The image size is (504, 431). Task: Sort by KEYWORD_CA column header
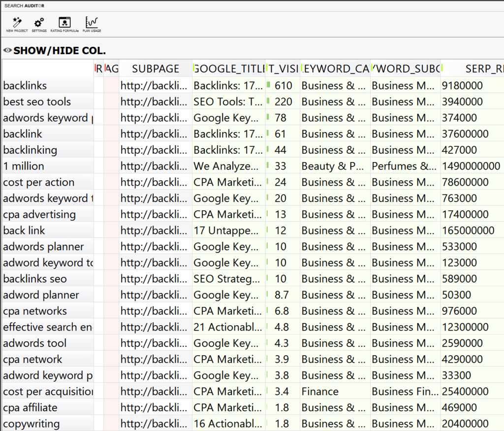(335, 68)
